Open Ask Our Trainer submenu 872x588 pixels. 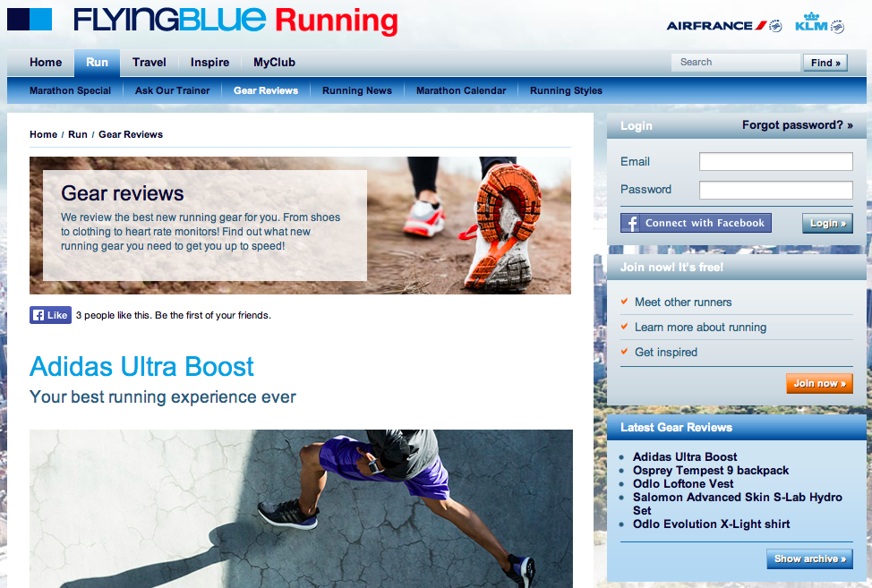173,90
